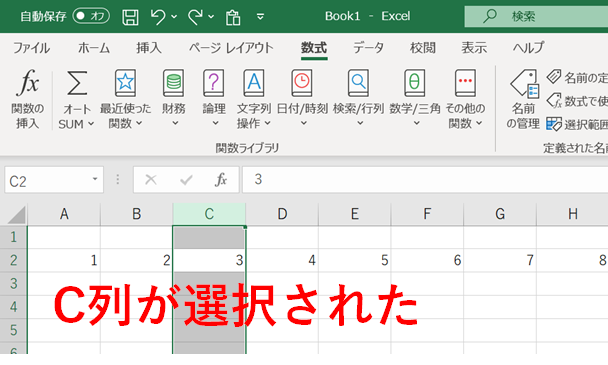
Task: Switch to the データ tab
Action: 368,48
